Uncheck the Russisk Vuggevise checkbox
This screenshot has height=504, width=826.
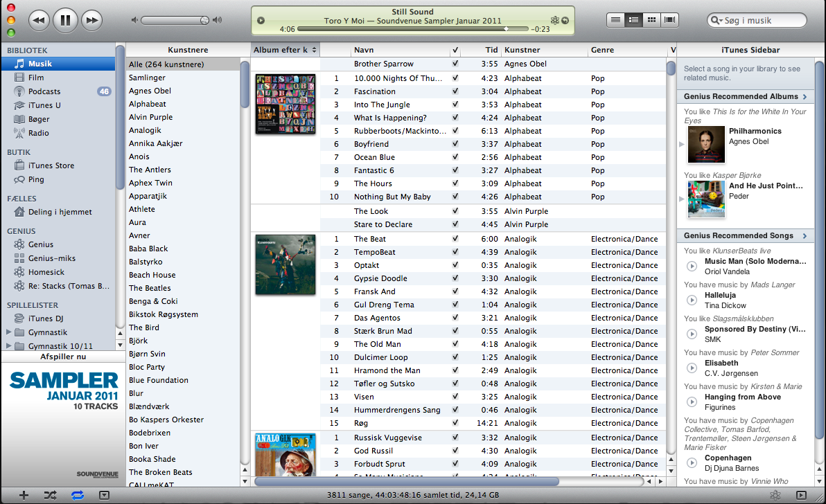tap(455, 438)
